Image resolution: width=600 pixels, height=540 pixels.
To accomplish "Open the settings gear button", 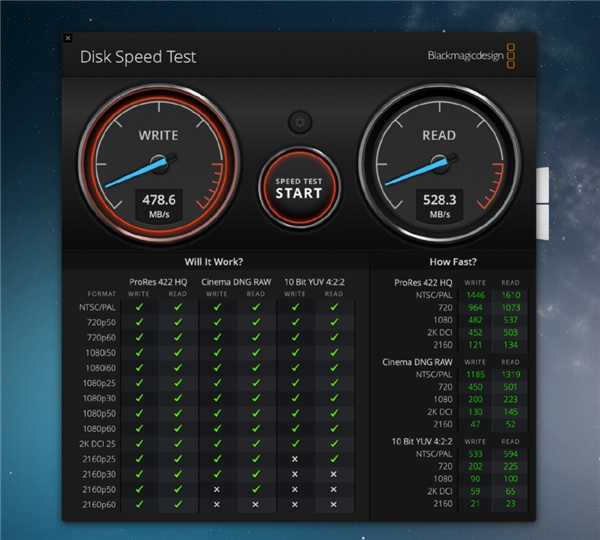I will tap(300, 122).
